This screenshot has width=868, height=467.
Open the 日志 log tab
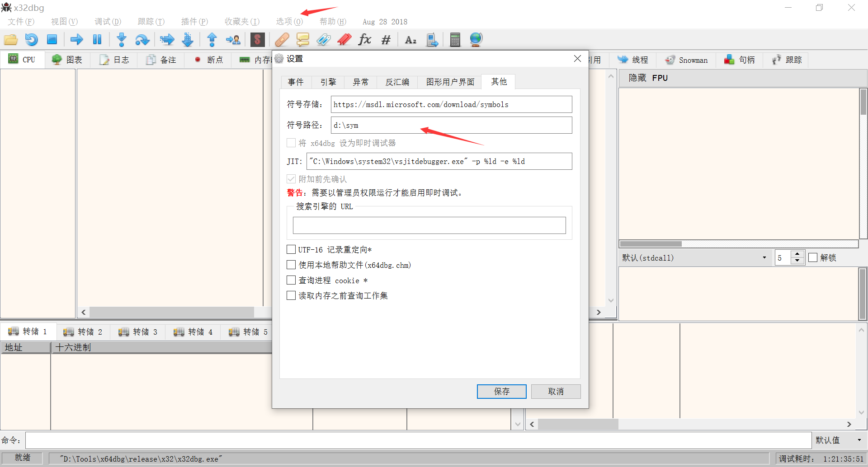114,60
